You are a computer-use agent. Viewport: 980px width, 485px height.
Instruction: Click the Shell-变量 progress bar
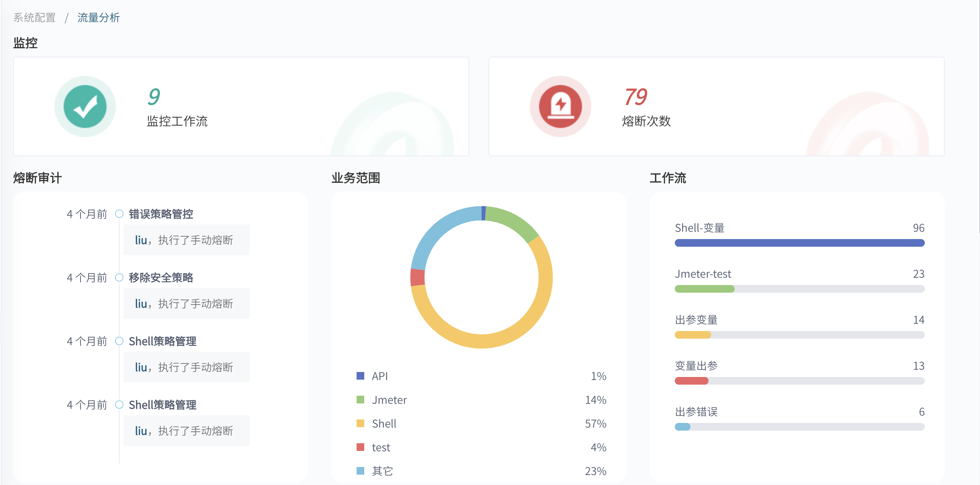[x=799, y=243]
